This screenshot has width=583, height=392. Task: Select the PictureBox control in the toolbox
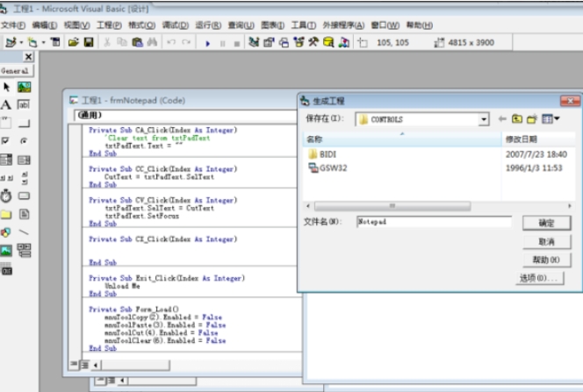pos(25,87)
